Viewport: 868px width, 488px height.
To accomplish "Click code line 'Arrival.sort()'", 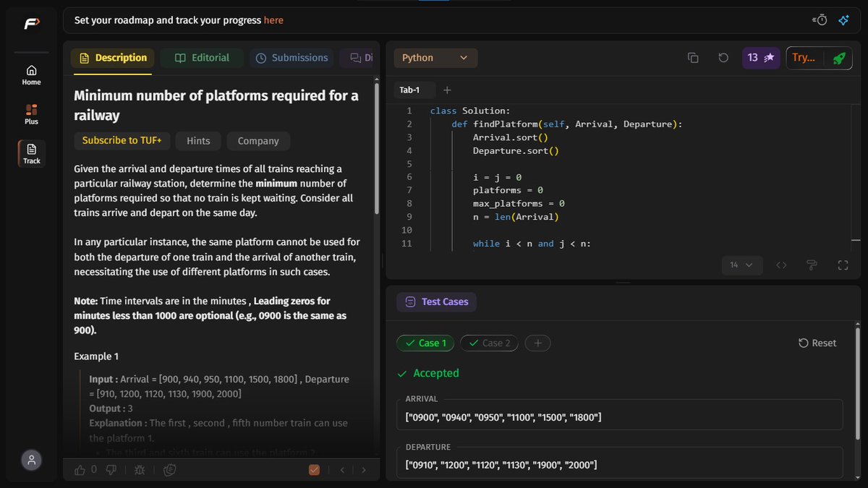I will click(x=511, y=137).
